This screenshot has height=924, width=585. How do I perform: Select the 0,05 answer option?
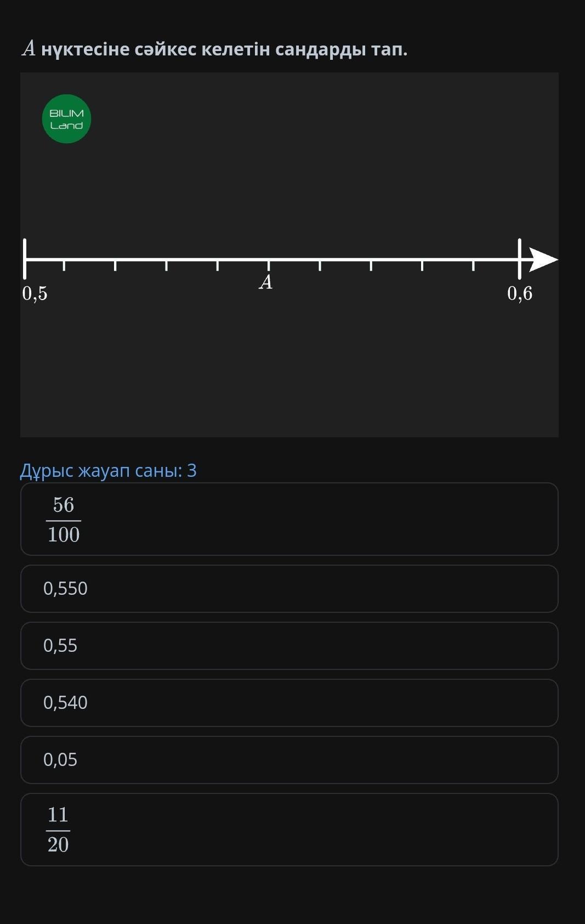click(289, 760)
